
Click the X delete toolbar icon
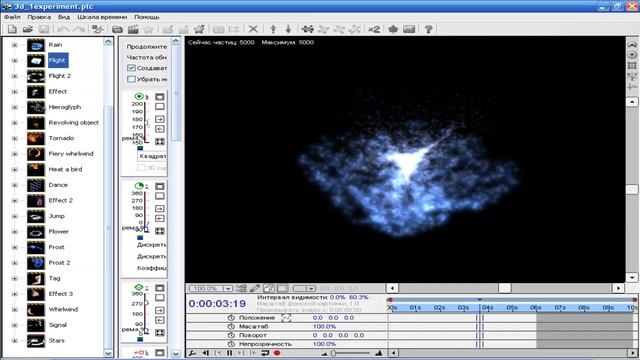pos(253,29)
